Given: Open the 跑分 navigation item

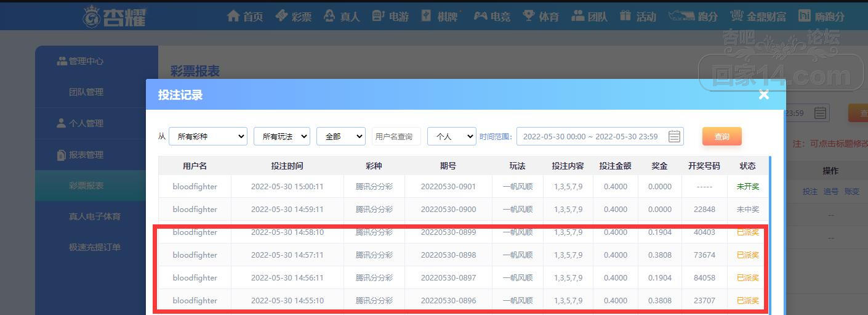Looking at the screenshot, I should [x=693, y=16].
